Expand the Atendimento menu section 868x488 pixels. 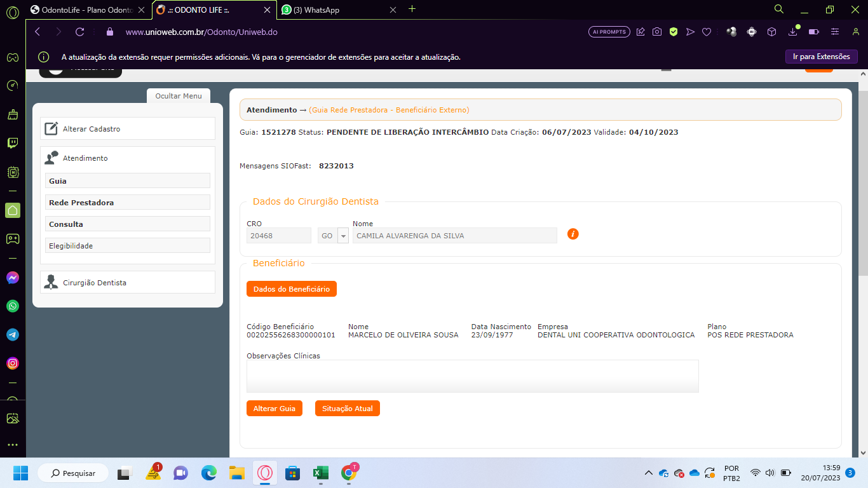pos(85,158)
